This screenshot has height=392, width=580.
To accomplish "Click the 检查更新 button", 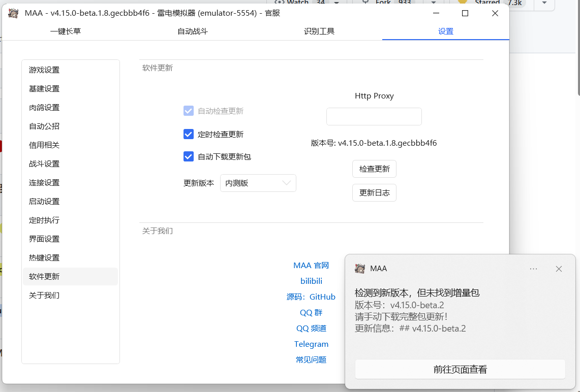I will tap(374, 169).
